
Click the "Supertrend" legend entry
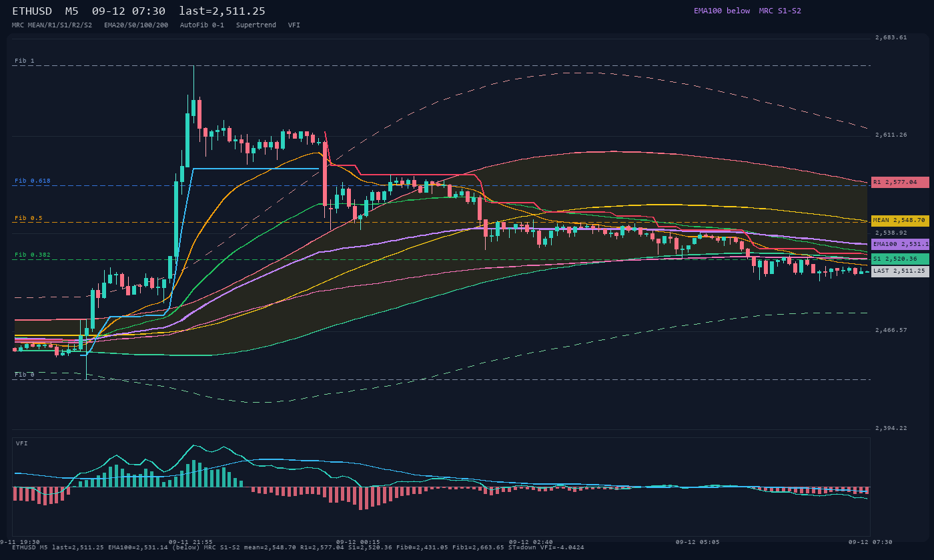[x=256, y=25]
